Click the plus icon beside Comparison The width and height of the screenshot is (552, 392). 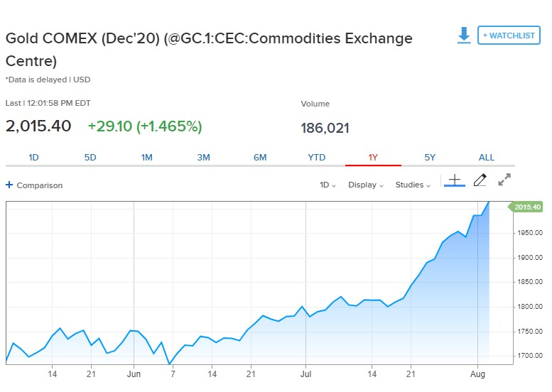click(9, 185)
